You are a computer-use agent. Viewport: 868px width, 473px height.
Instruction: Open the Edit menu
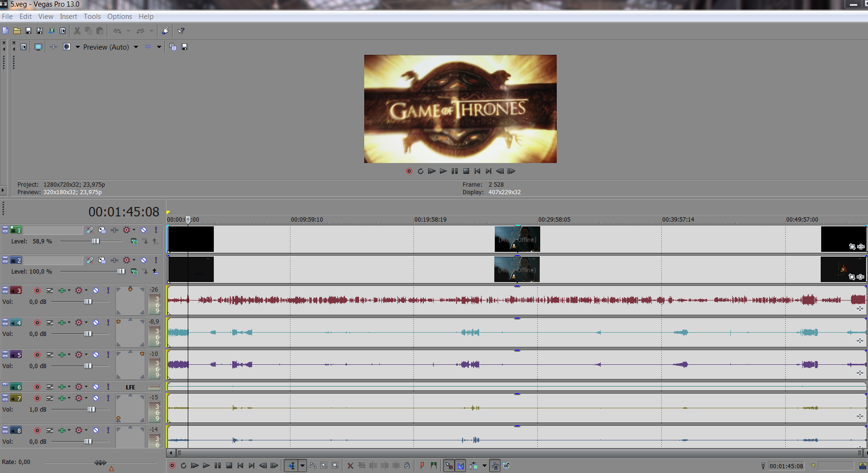(x=26, y=17)
